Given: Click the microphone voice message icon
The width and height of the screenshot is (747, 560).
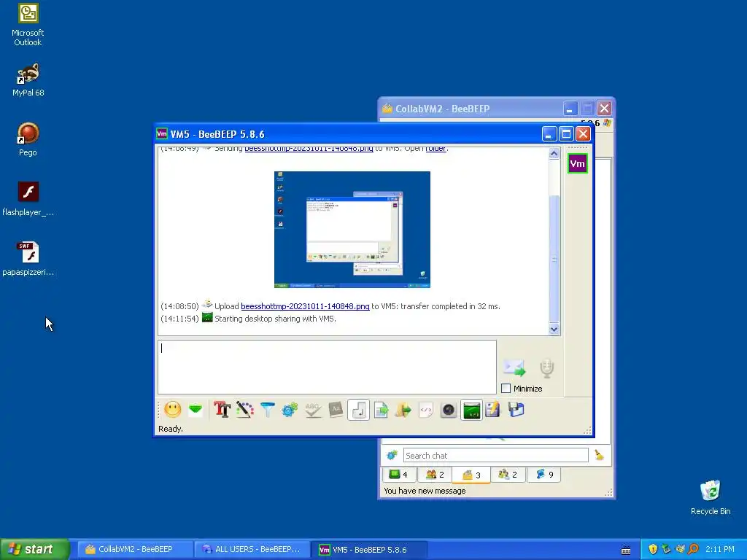Looking at the screenshot, I should point(546,368).
